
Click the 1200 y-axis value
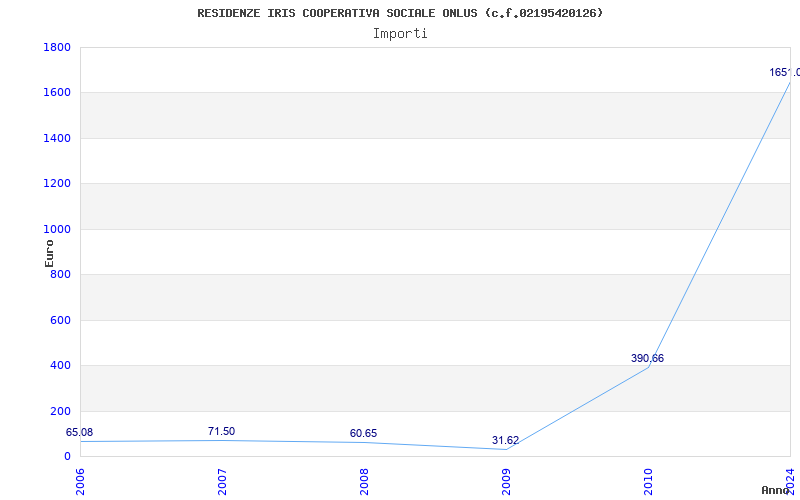(57, 184)
